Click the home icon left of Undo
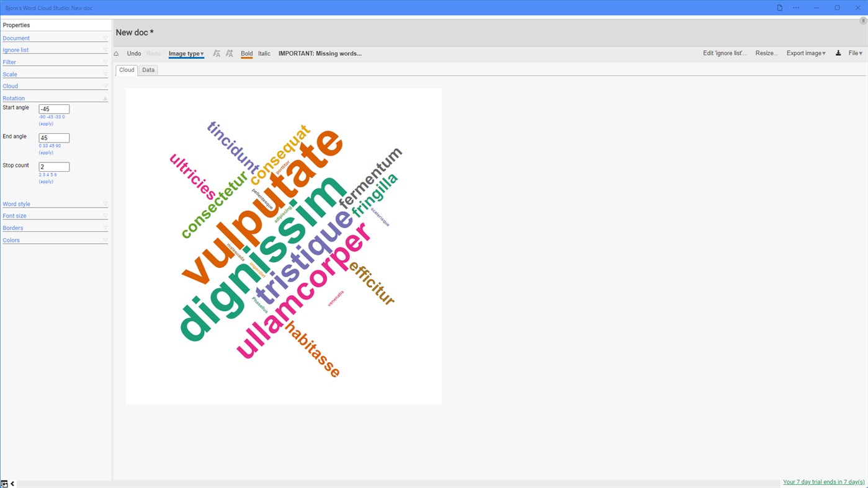 (115, 53)
